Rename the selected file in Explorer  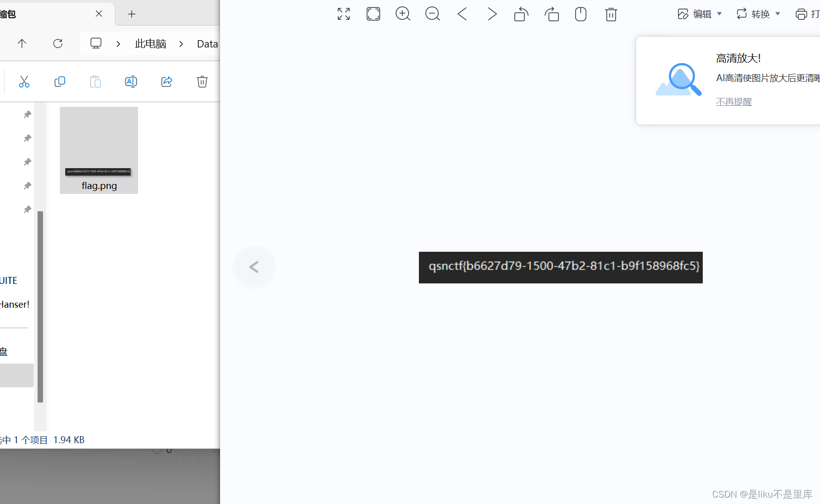[131, 82]
